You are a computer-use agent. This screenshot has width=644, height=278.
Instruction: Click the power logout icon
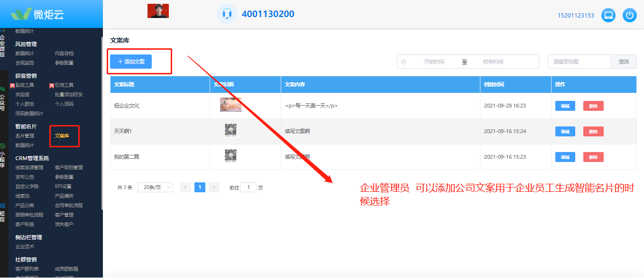tap(630, 15)
